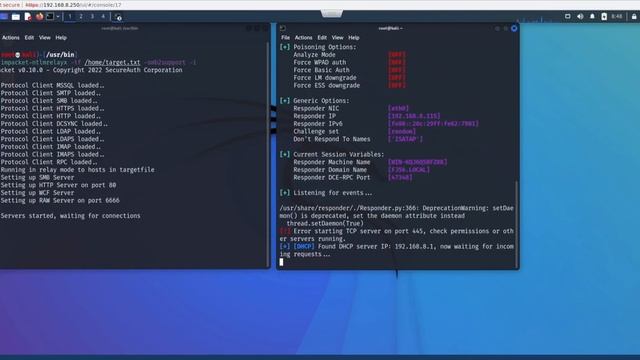
Task: Open the display settings tray icon
Action: (567, 16)
